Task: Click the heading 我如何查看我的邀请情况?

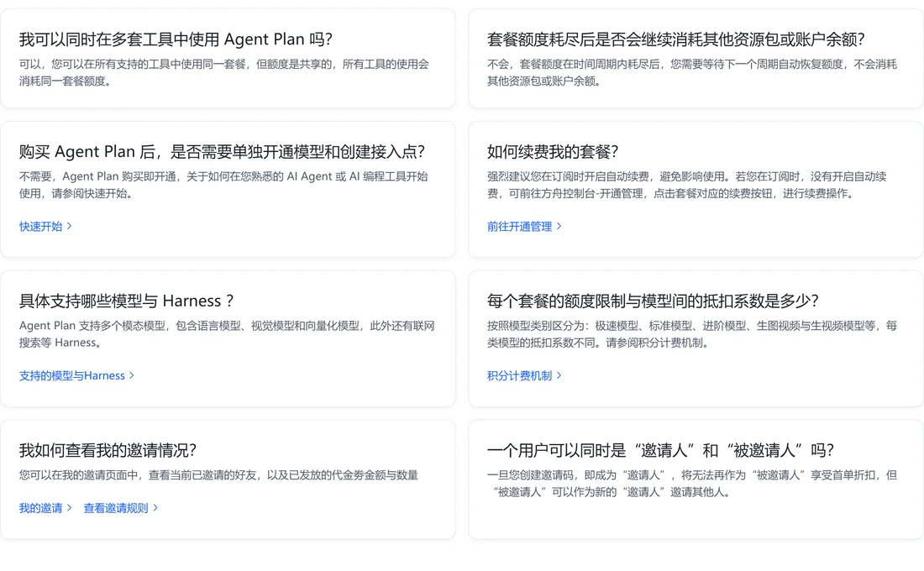Action: pos(108,451)
